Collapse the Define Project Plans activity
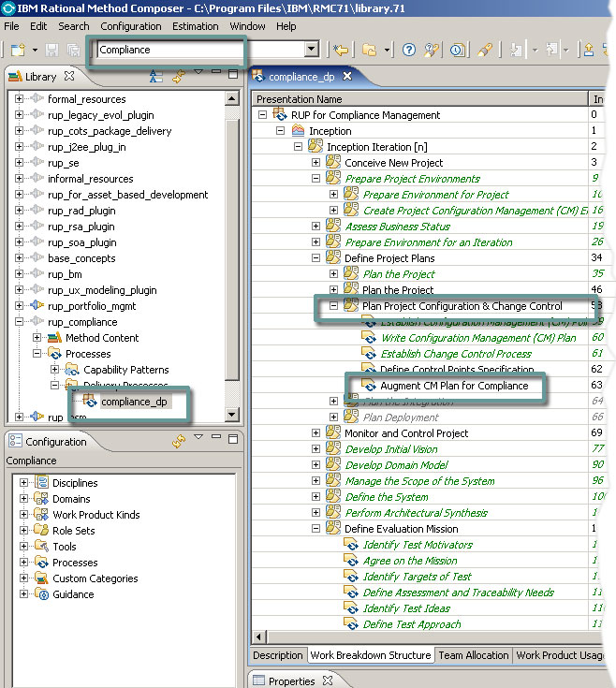616x688 pixels. click(315, 258)
